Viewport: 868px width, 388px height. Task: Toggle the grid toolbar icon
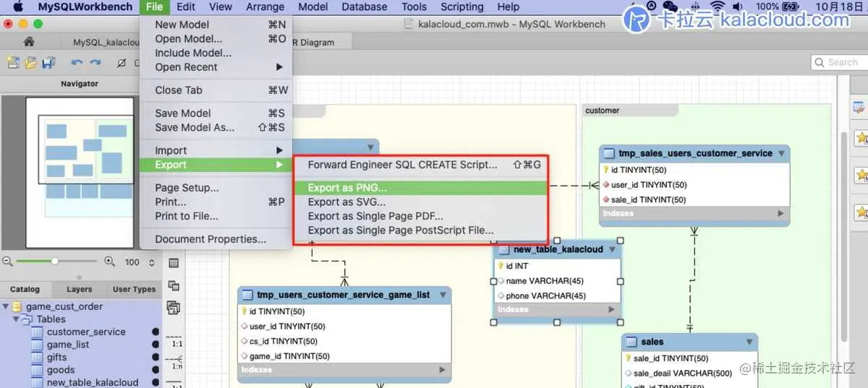tap(122, 63)
